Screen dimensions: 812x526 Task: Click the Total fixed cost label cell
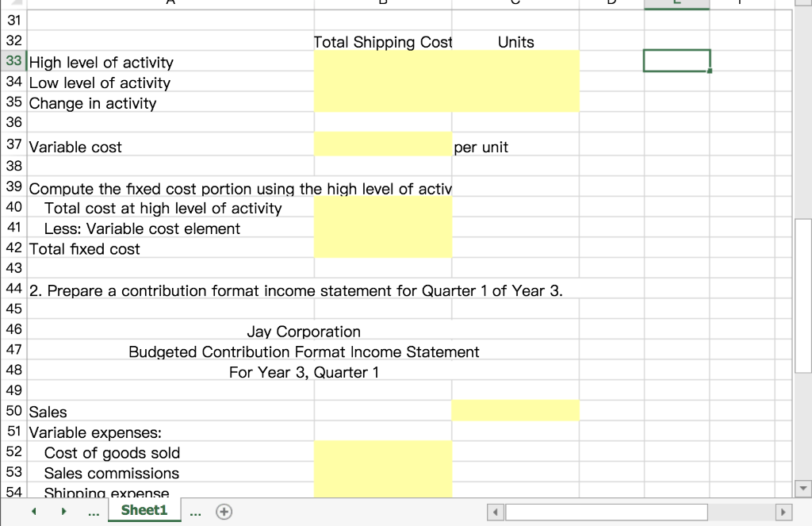85,248
